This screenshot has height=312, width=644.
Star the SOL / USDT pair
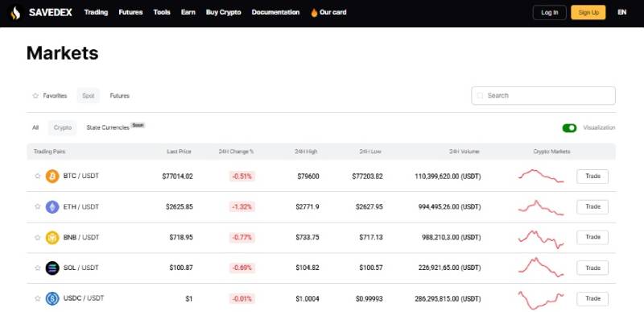tap(37, 268)
